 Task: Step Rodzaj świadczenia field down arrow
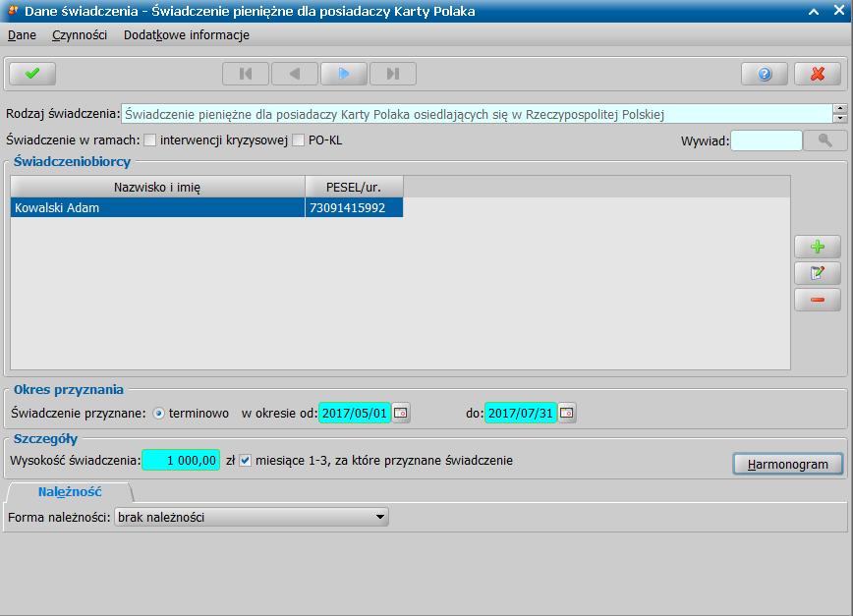[x=840, y=118]
